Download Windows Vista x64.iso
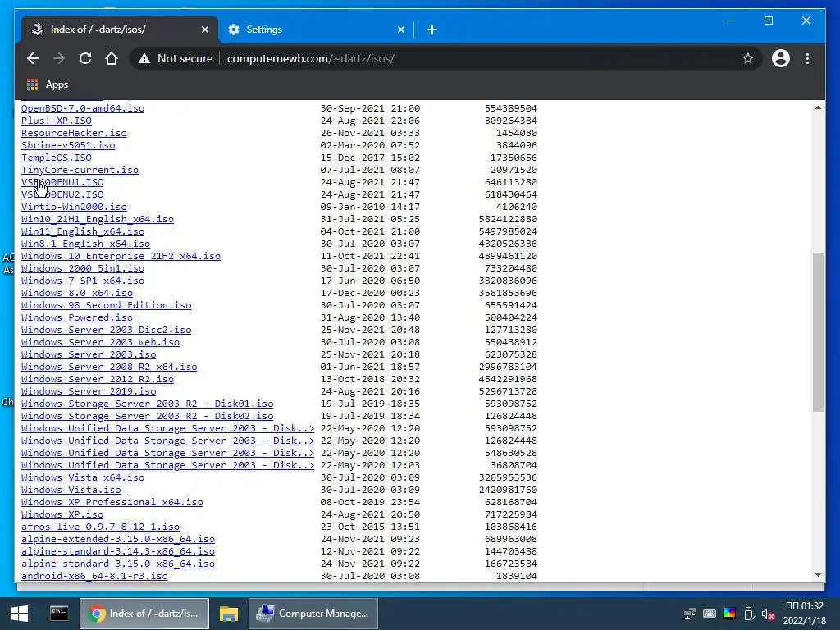The image size is (840, 630). coord(83,478)
